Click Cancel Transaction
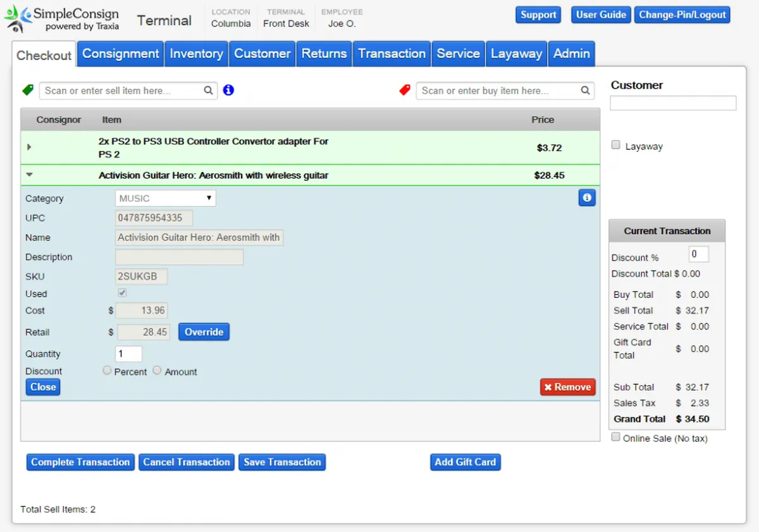The width and height of the screenshot is (759, 532). 187,462
